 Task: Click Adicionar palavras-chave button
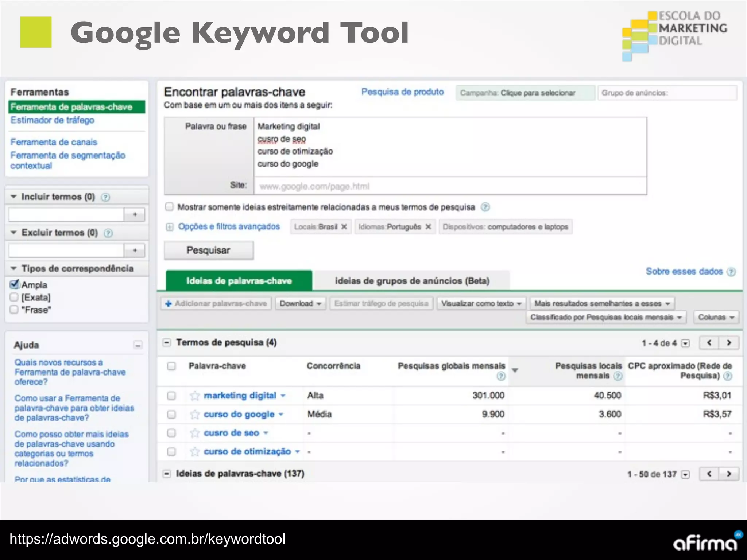[216, 303]
